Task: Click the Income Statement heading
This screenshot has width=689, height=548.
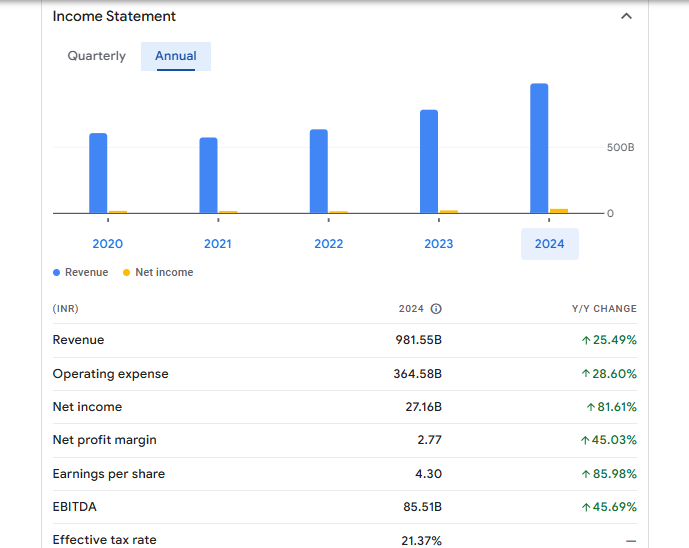Action: 114,16
